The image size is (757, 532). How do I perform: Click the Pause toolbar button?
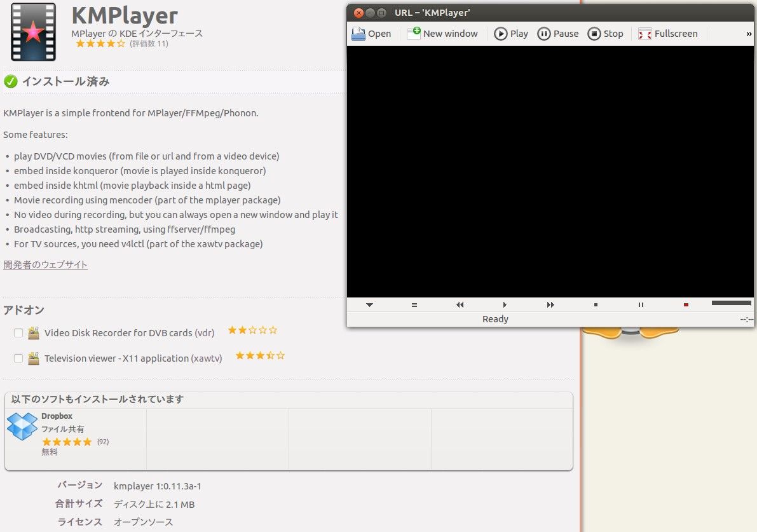(558, 34)
